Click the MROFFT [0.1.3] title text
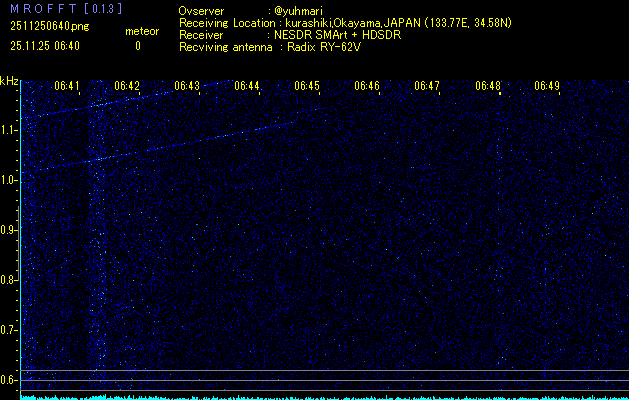The height and width of the screenshot is (400, 629). pos(51,8)
